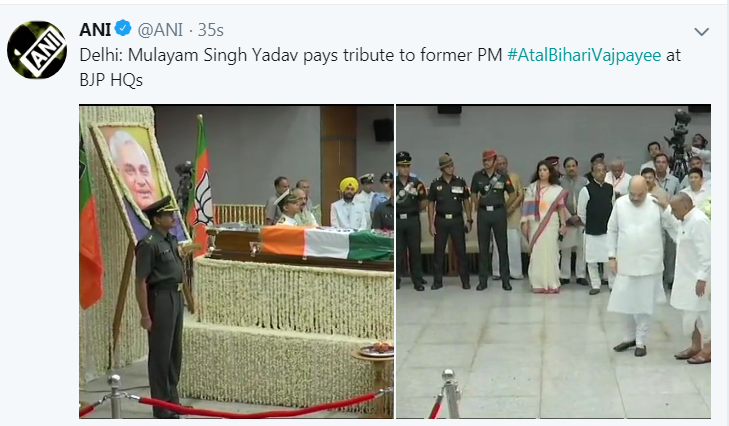Open the 35s timestamp permalink
729x426 pixels.
tap(211, 30)
